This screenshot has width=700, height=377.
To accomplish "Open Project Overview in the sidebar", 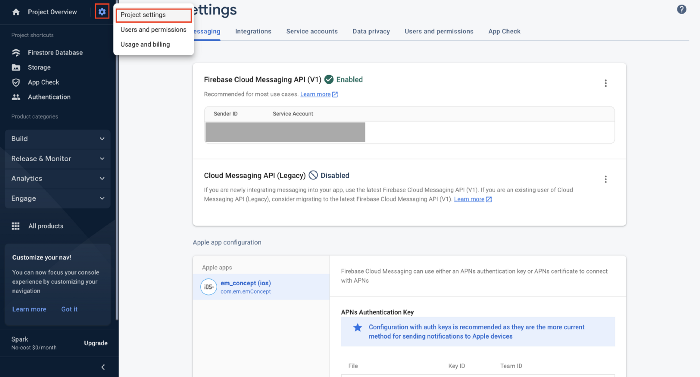I will pos(52,12).
